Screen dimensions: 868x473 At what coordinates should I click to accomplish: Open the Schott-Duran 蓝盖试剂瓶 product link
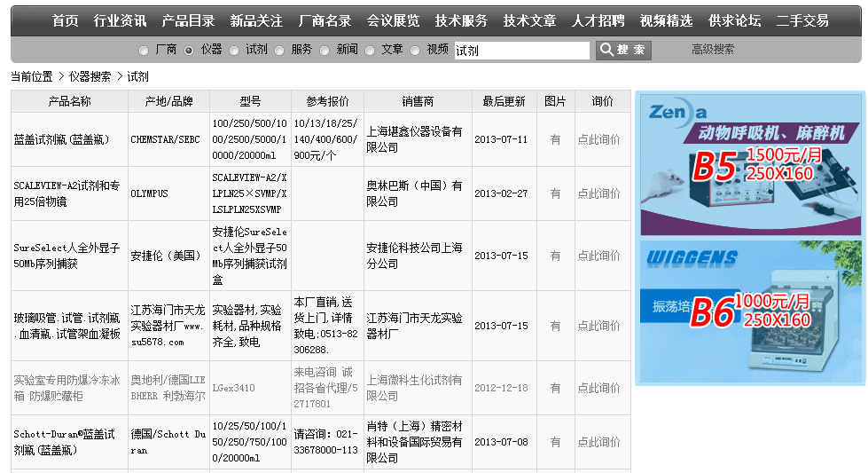(x=65, y=442)
